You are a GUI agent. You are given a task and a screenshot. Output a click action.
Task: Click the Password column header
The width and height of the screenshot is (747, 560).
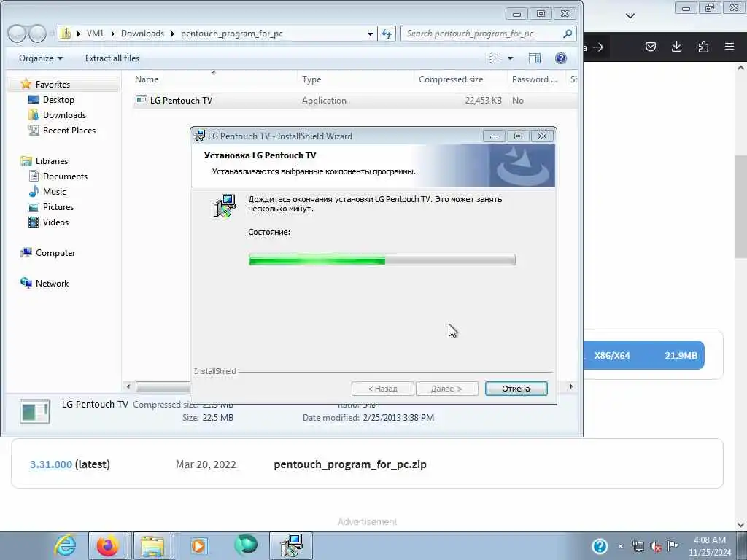pos(534,79)
